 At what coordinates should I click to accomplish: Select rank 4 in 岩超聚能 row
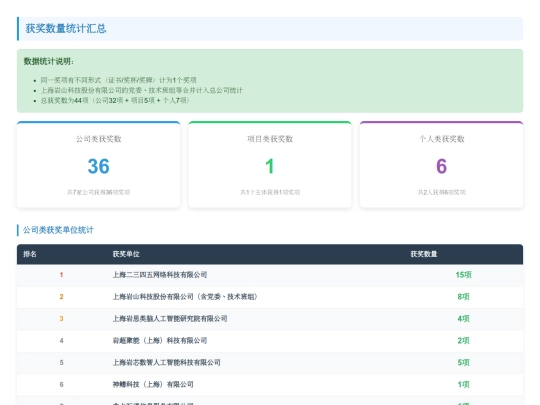coord(61,341)
